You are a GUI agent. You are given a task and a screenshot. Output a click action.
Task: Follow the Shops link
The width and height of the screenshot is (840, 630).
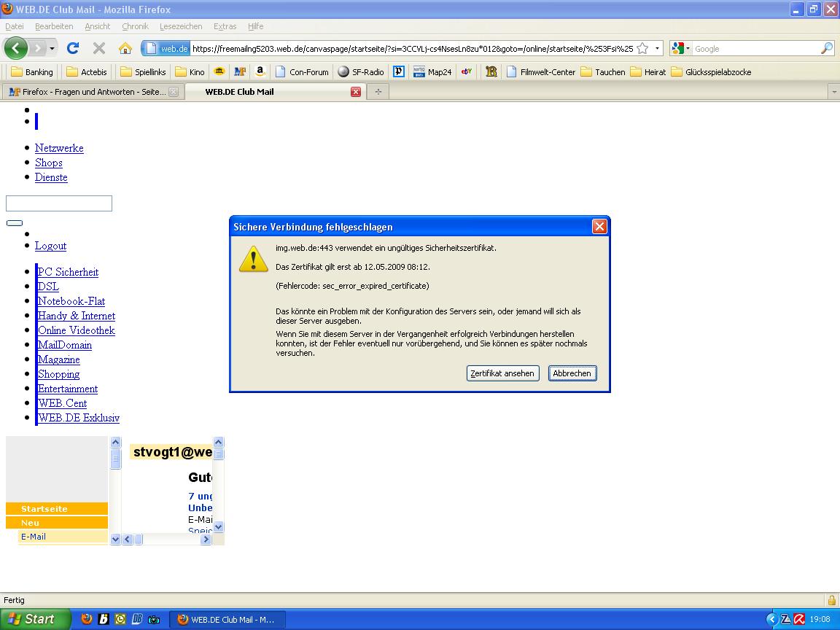coord(49,163)
